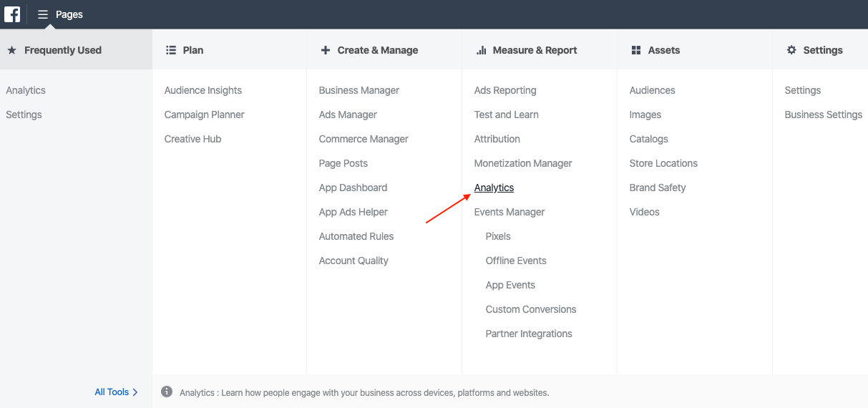Viewport: 868px width, 408px height.
Task: Open Partner Integrations
Action: (x=529, y=334)
